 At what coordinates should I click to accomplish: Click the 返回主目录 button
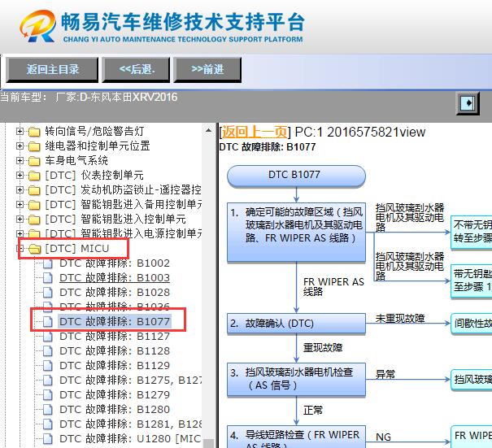[52, 70]
